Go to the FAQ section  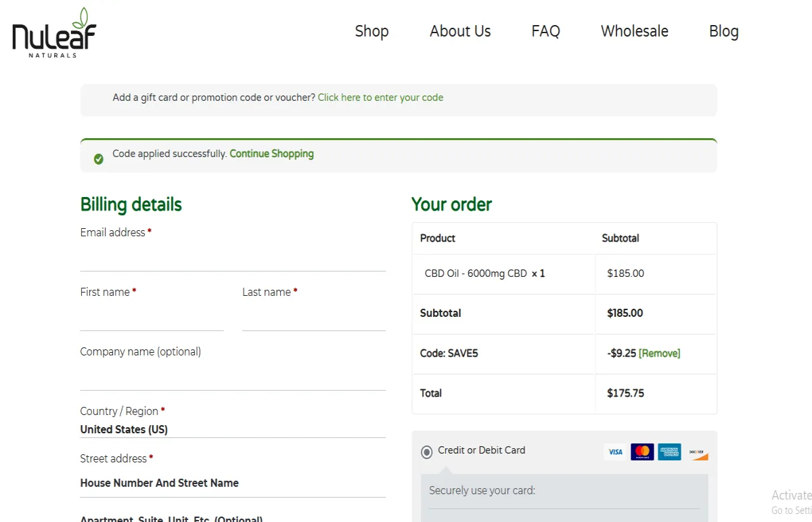tap(545, 31)
